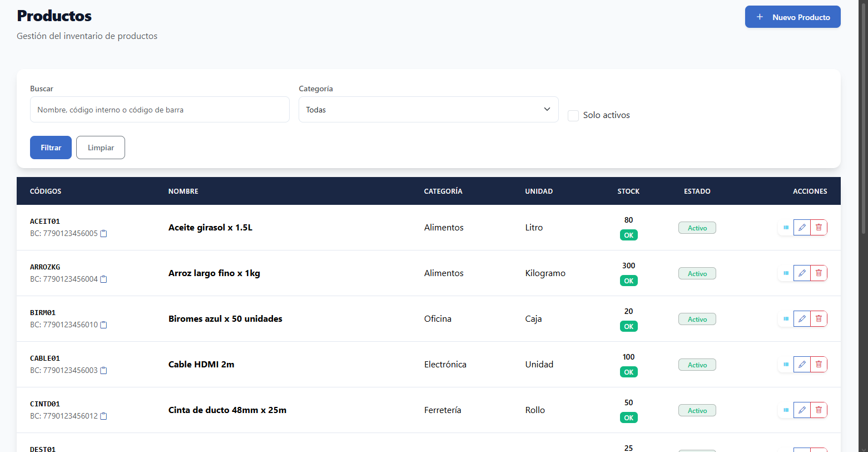Click the NOMBRE column header
The image size is (868, 452).
pyautogui.click(x=183, y=191)
